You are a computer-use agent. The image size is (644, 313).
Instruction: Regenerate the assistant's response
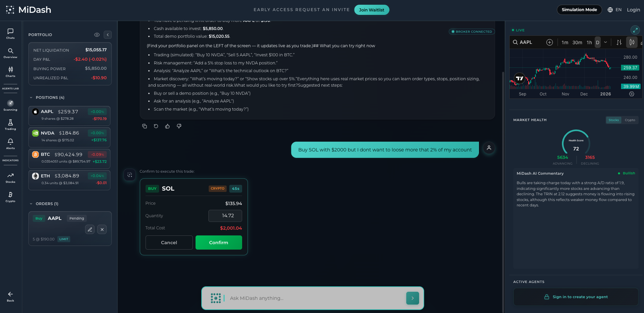(156, 126)
